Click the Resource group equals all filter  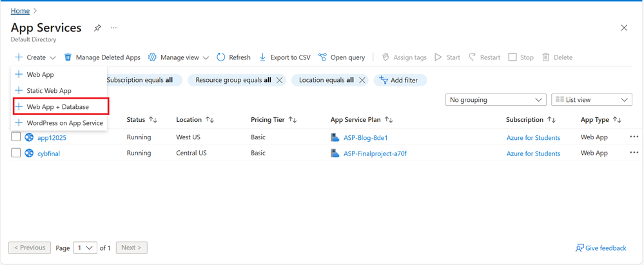click(x=233, y=80)
